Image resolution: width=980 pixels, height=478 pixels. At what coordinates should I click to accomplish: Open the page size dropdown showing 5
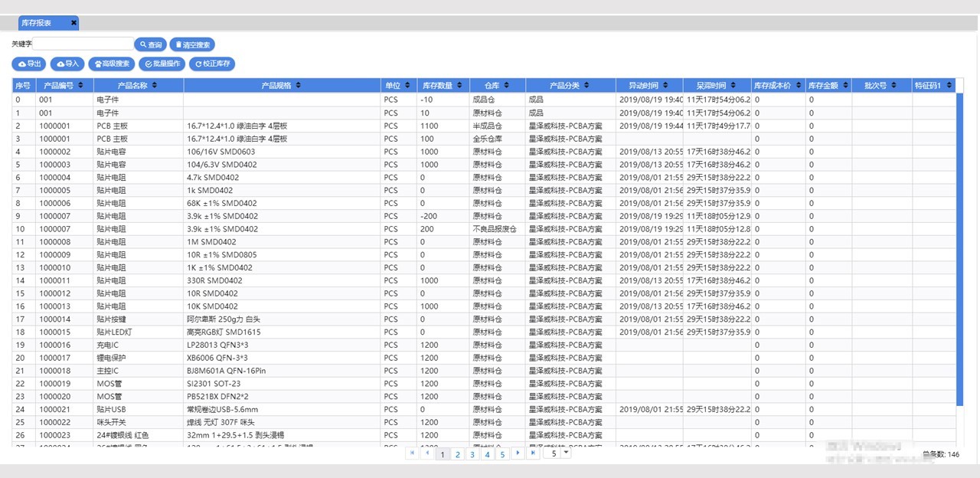[566, 453]
